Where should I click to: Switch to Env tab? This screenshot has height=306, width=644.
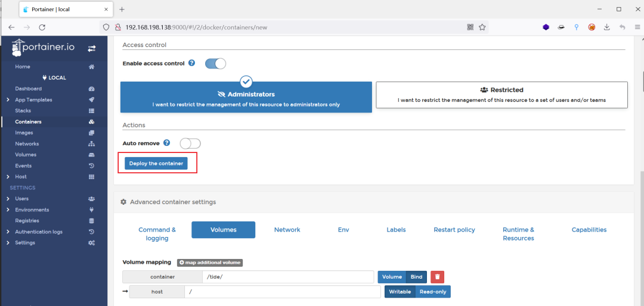(343, 230)
